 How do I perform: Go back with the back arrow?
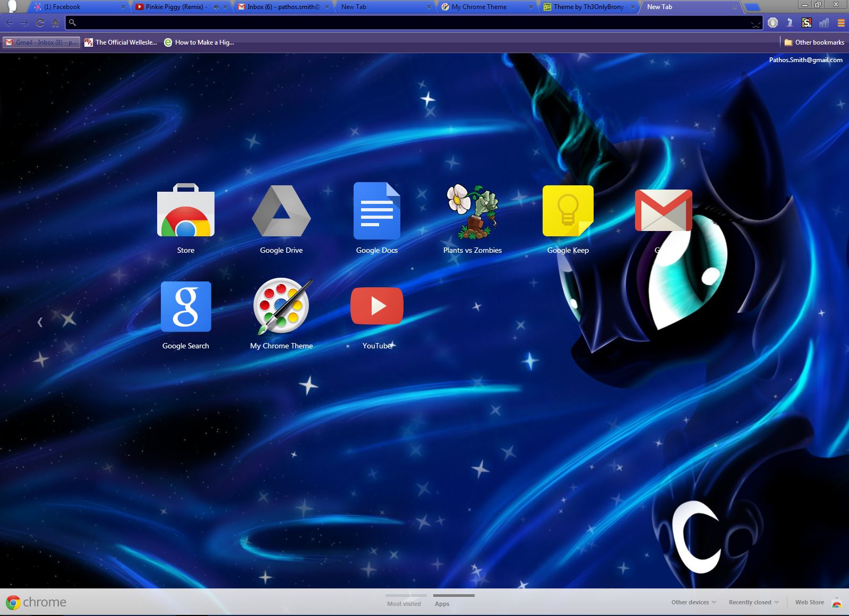tap(10, 23)
